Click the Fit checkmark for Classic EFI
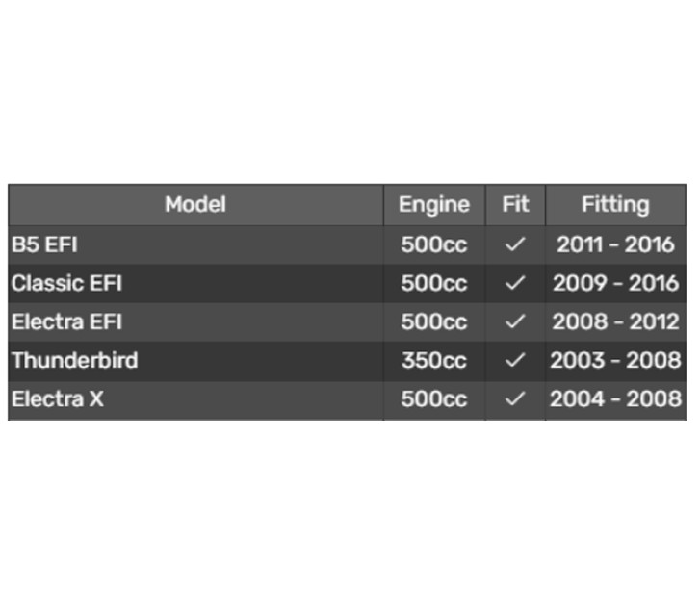Image resolution: width=700 pixels, height=616 pixels. 515,283
